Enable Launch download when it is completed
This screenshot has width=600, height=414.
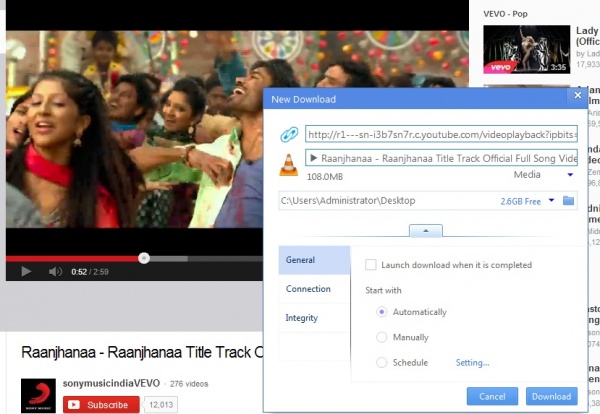[370, 265]
